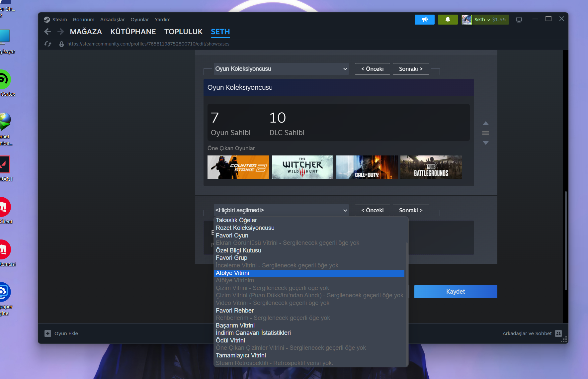Click The Witcher Wild Hunt thumbnail
This screenshot has height=379, width=588.
302,167
